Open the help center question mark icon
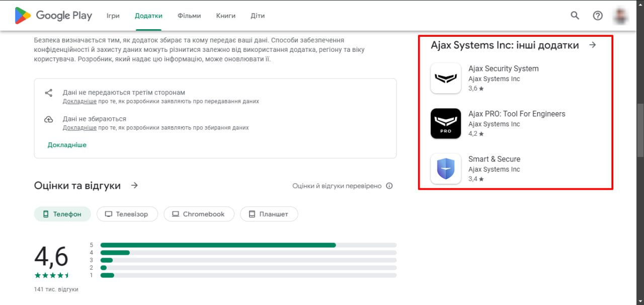 pyautogui.click(x=598, y=16)
